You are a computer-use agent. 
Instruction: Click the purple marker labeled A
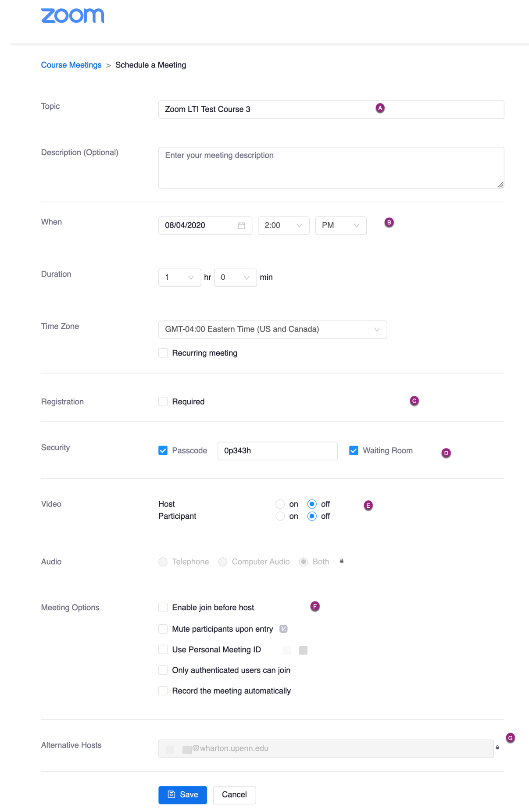(x=380, y=108)
